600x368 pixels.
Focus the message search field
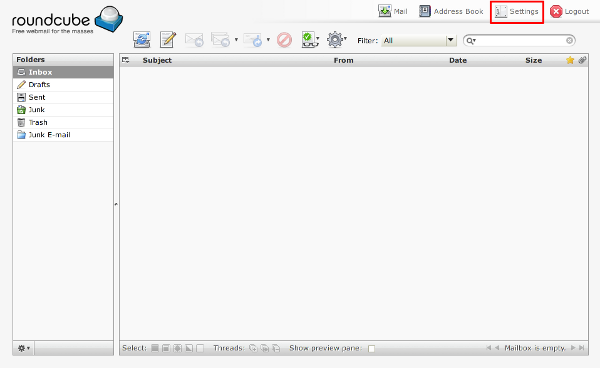520,40
